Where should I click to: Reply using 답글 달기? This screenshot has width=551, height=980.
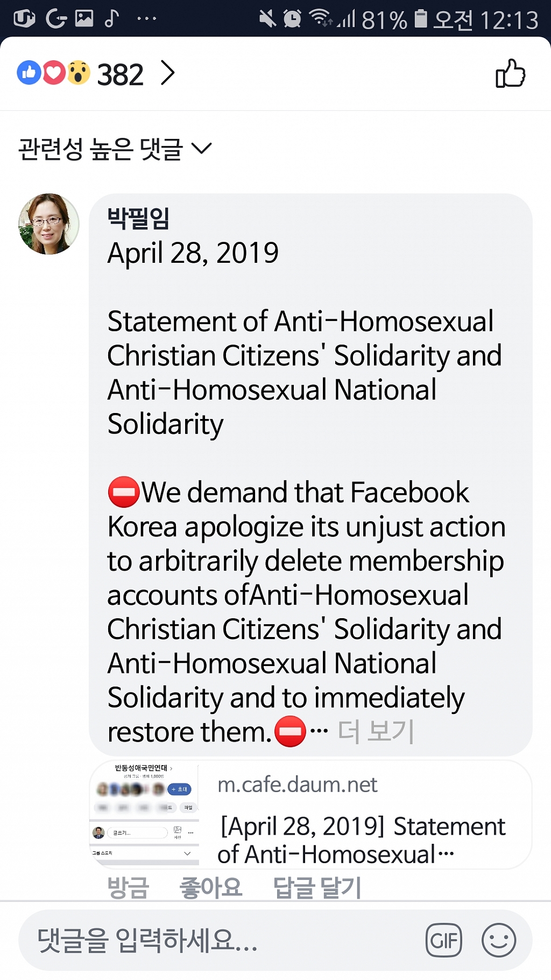click(317, 887)
